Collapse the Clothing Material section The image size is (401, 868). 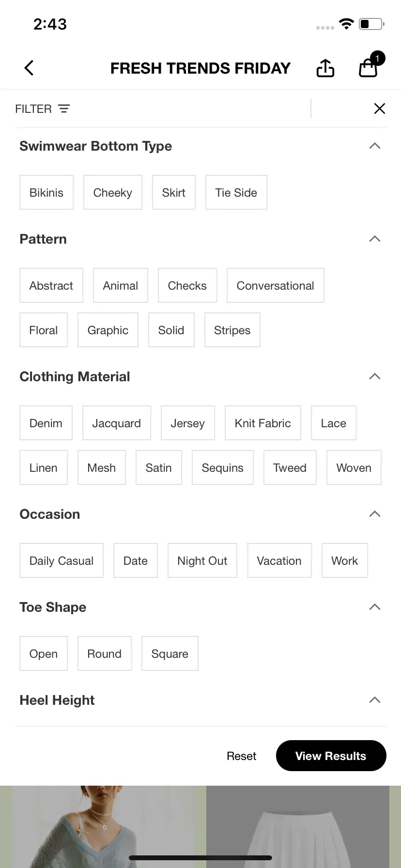click(x=375, y=376)
